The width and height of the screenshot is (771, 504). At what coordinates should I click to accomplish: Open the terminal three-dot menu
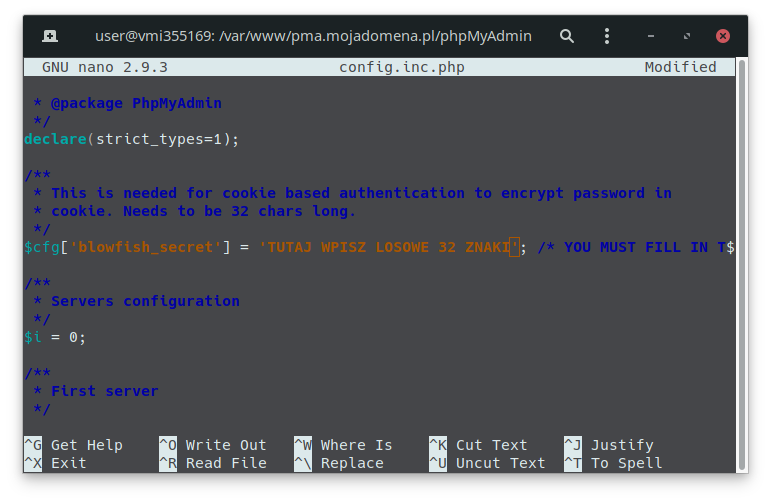point(607,36)
